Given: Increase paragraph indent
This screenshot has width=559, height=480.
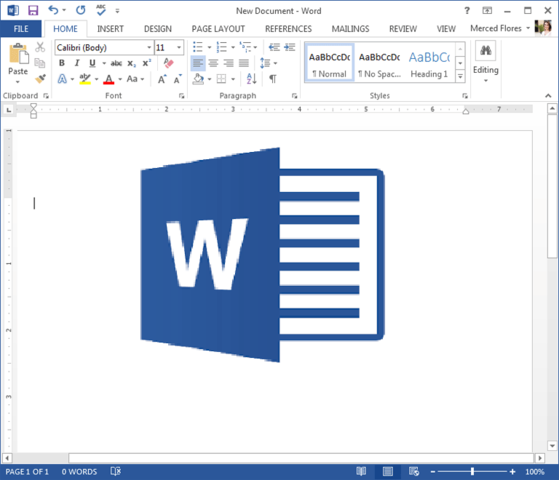Looking at the screenshot, I should click(289, 47).
